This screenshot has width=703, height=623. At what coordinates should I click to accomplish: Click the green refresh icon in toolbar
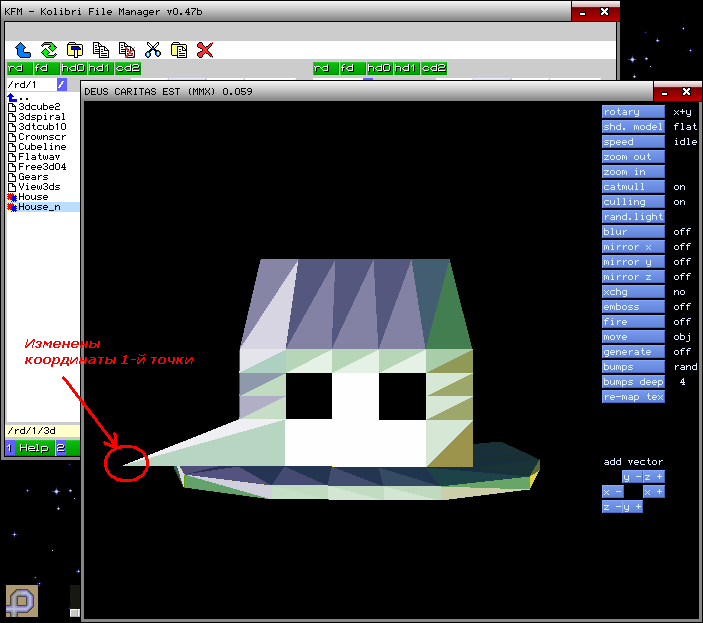(x=49, y=49)
